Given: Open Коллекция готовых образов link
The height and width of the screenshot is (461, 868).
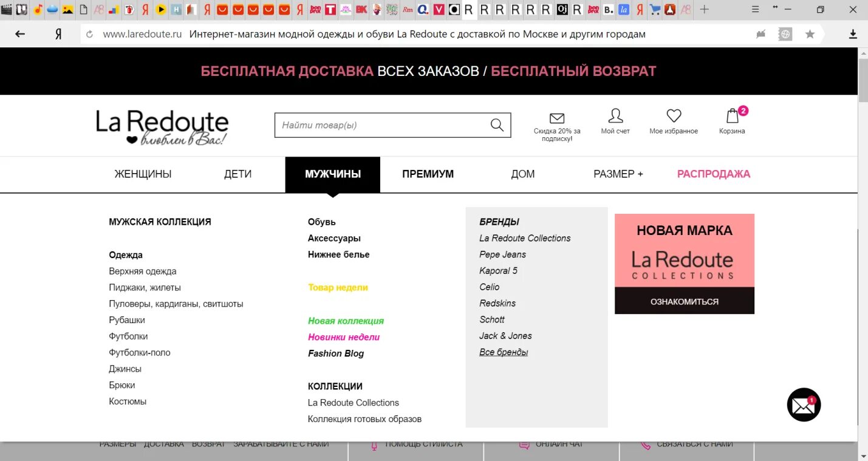Looking at the screenshot, I should pos(364,419).
